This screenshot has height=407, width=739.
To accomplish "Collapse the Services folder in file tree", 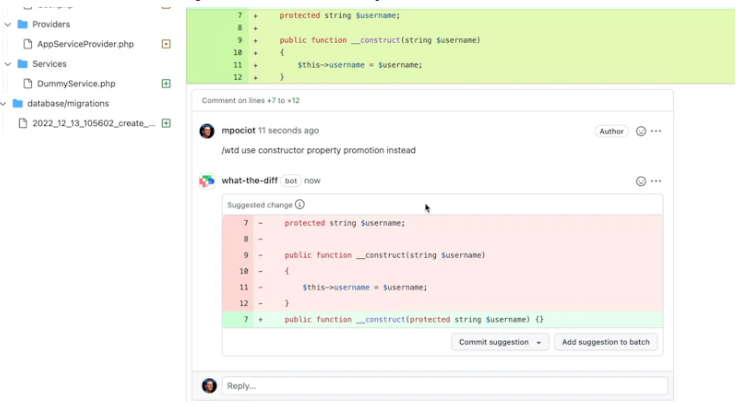I will pos(8,64).
